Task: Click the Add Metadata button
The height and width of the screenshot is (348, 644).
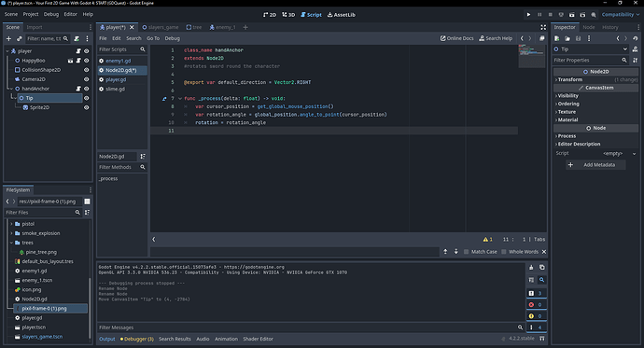Action: pos(595,165)
